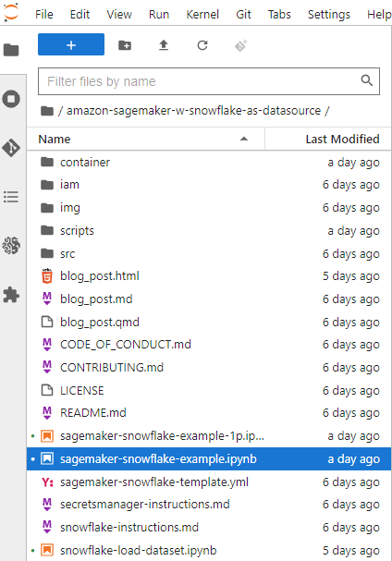This screenshot has width=392, height=561.
Task: Select CODE_OF_CONDUCT.md file
Action: coord(209,345)
